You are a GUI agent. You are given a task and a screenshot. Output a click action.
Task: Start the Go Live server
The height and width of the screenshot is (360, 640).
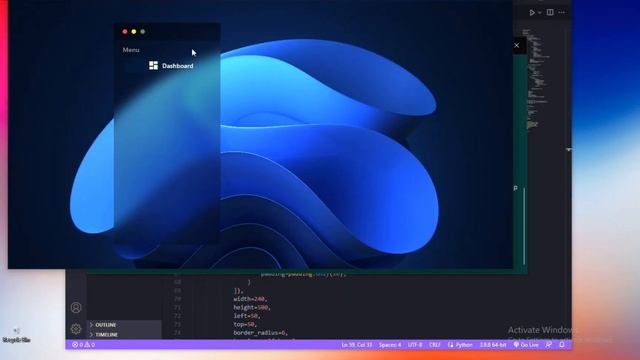coord(526,345)
